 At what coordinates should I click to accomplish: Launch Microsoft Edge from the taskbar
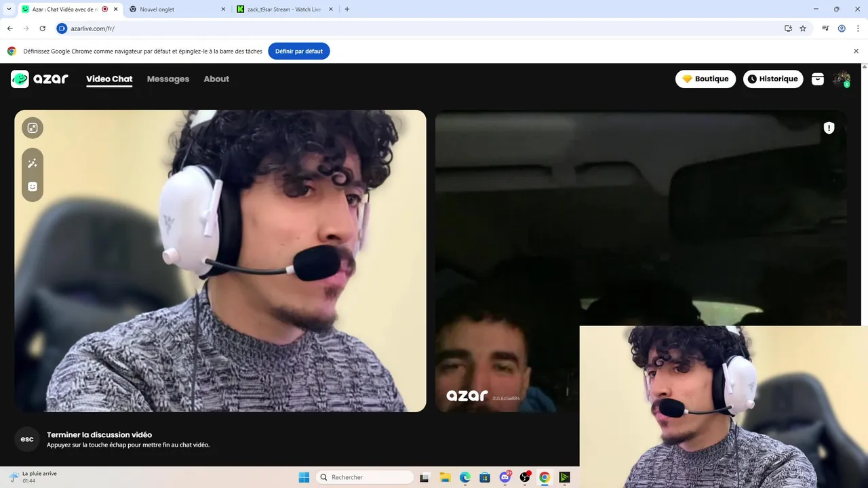(x=465, y=477)
